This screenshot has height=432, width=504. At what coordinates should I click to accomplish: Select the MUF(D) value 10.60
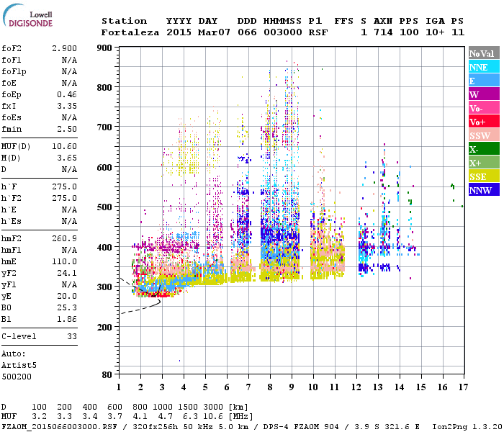[x=64, y=146]
